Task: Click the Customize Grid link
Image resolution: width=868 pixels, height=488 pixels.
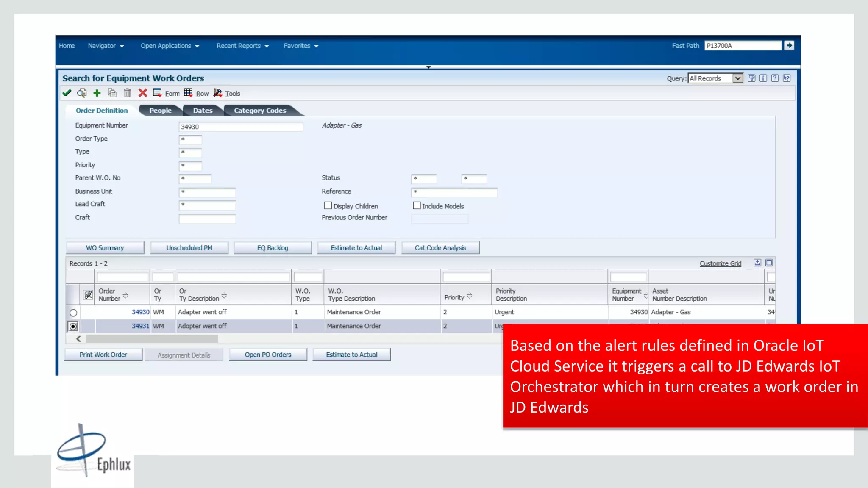Action: pos(720,263)
